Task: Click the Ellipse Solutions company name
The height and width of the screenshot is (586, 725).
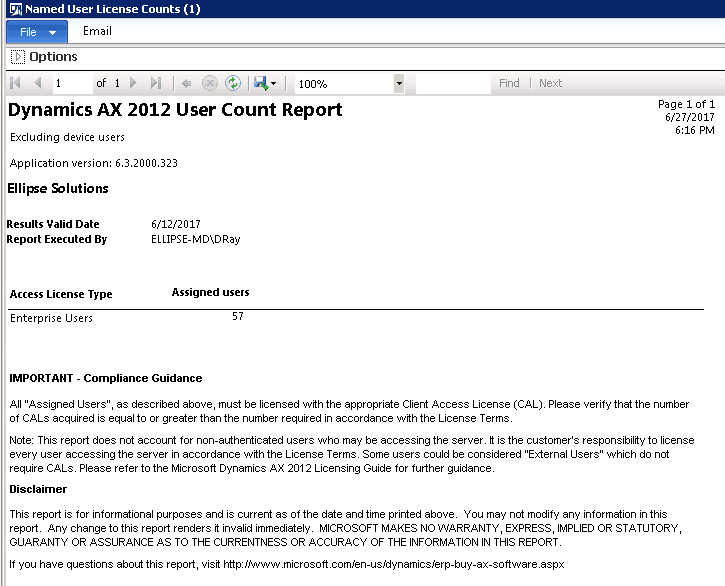Action: pos(58,189)
